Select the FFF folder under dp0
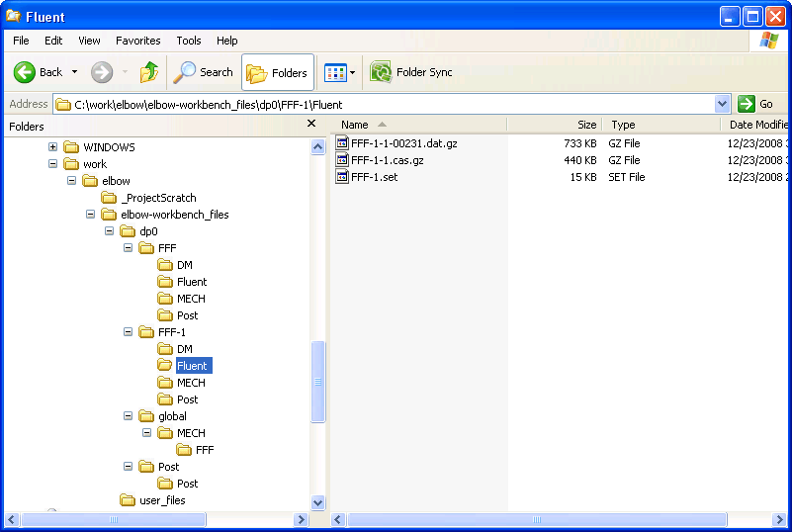This screenshot has width=792, height=532. (167, 248)
